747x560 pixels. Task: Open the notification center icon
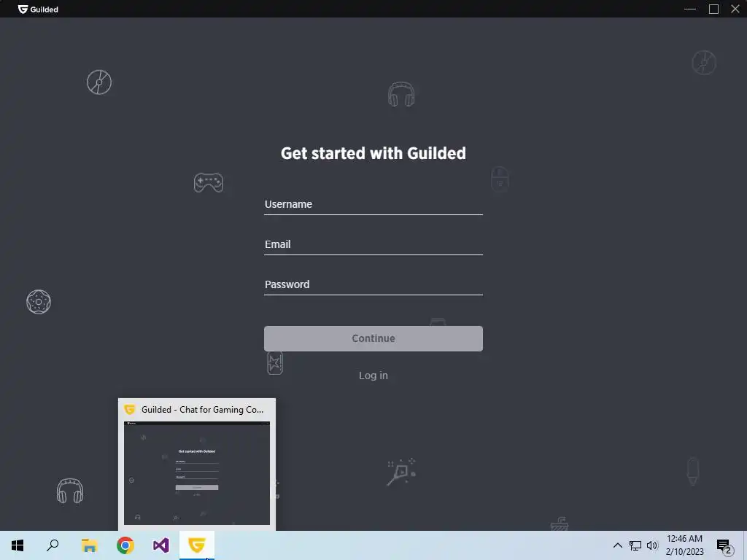coord(724,545)
